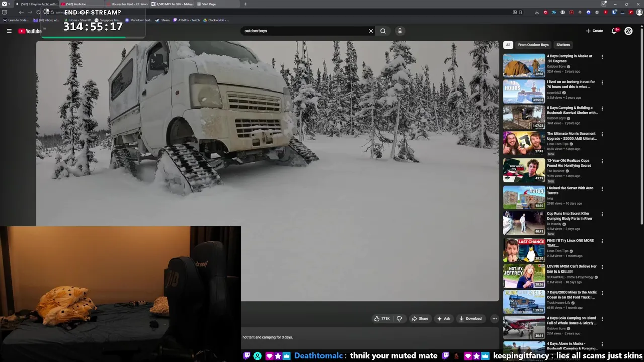Go forward with the browser forward arrow
The image size is (644, 362).
tap(30, 12)
